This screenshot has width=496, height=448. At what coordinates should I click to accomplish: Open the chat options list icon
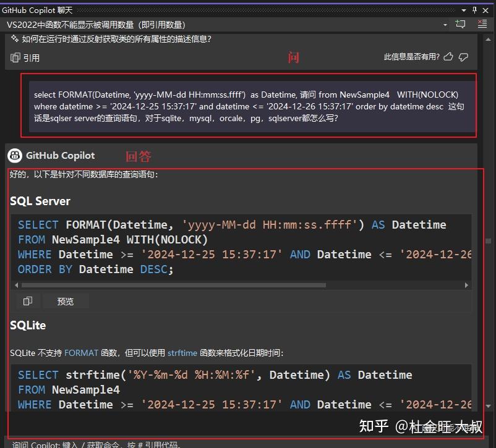(482, 23)
